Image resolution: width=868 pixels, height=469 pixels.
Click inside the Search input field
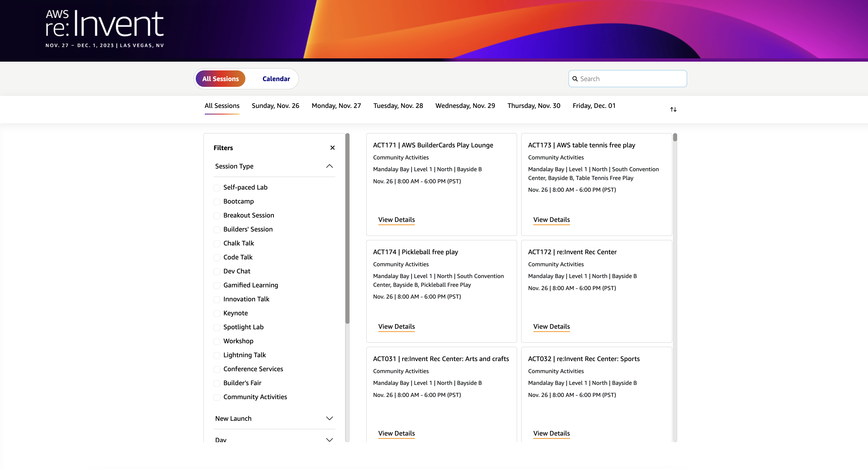tap(627, 78)
